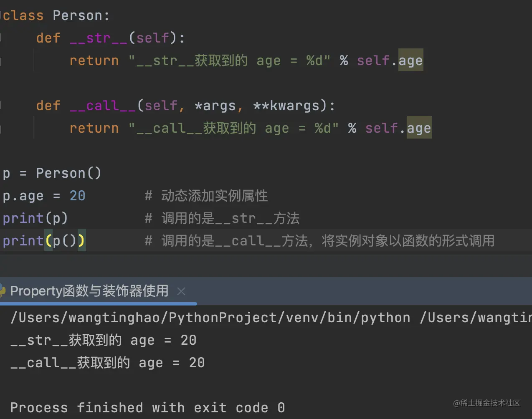
Task: Click the Python icon on the run tab
Action: (2, 290)
